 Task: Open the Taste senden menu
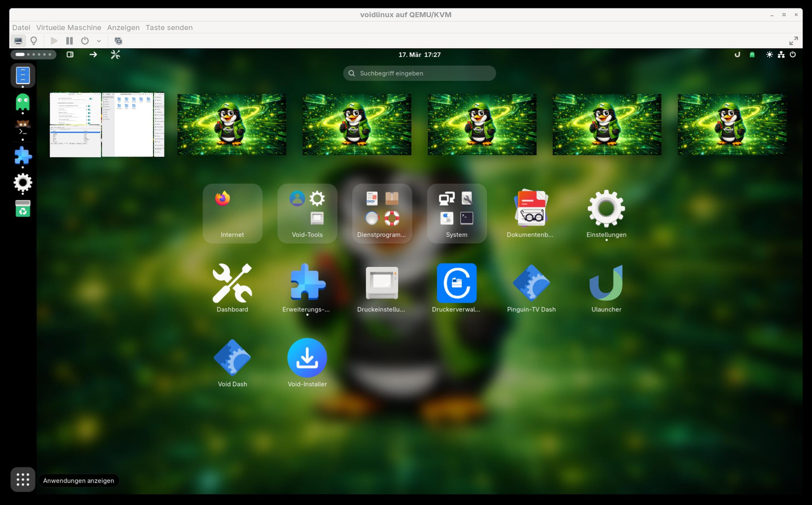pos(169,27)
